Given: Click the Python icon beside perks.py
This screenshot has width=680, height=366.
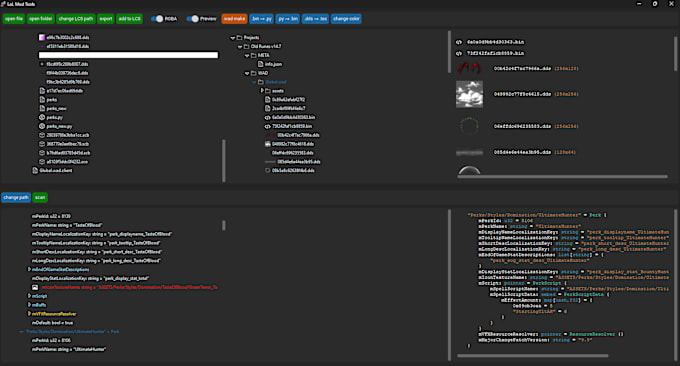Looking at the screenshot, I should click(x=42, y=118).
